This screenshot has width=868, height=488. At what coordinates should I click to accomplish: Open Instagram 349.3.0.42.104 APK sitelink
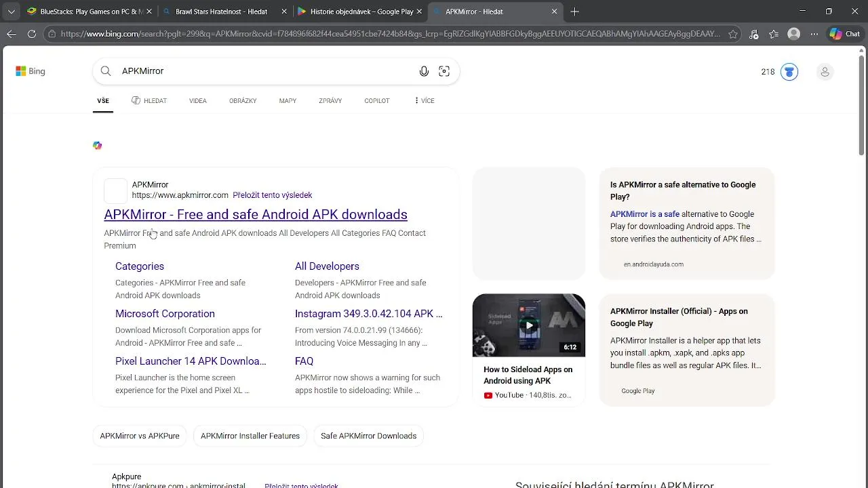click(x=368, y=314)
